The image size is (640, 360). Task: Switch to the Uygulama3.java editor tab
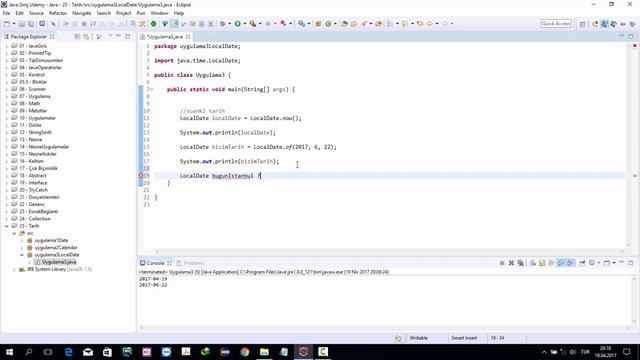165,37
